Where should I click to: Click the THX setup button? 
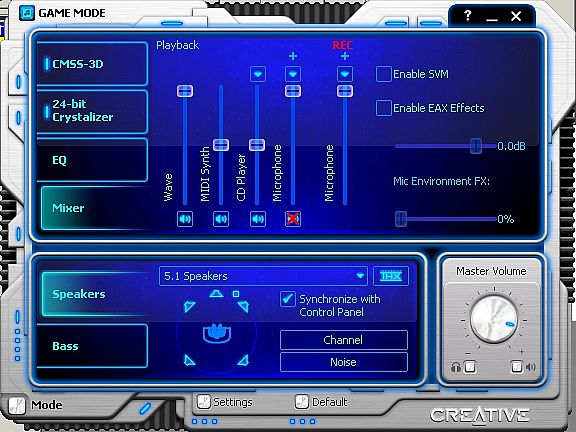(x=391, y=276)
